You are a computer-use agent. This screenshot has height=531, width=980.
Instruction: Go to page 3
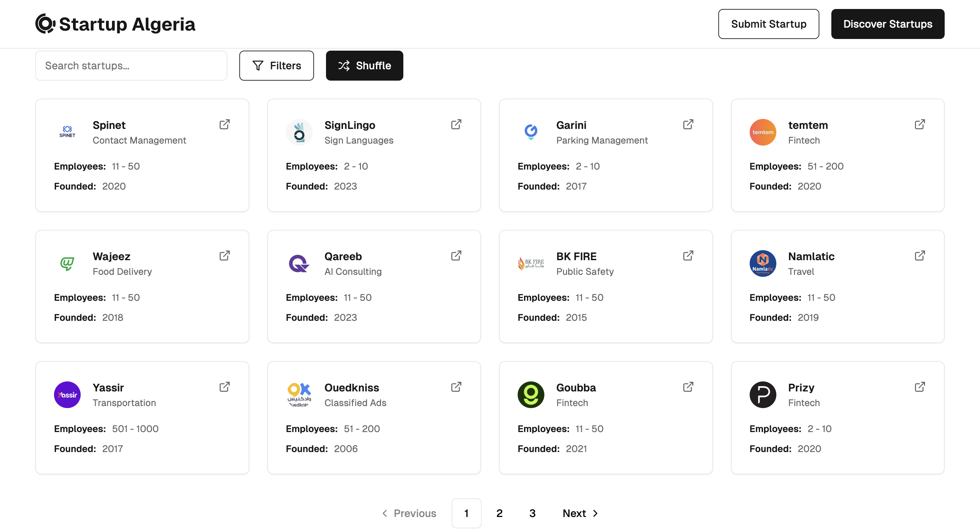click(532, 513)
